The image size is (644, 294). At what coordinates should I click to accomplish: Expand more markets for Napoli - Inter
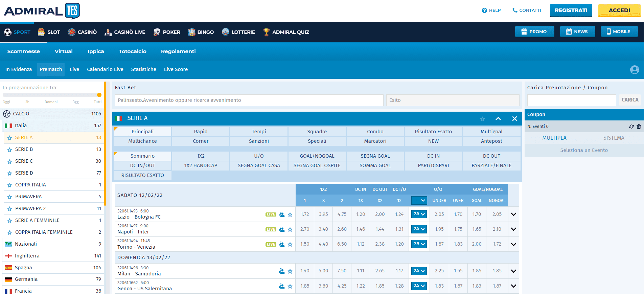(x=513, y=229)
